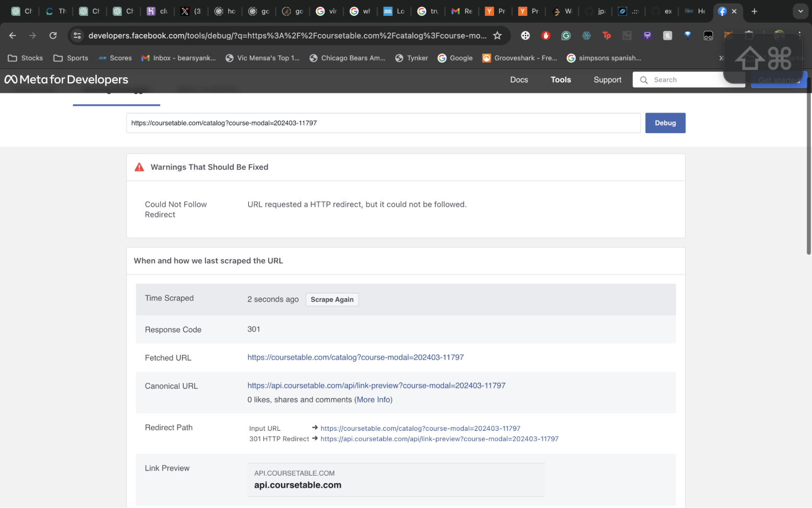Click the api.coursetable.com link preview card

396,480
